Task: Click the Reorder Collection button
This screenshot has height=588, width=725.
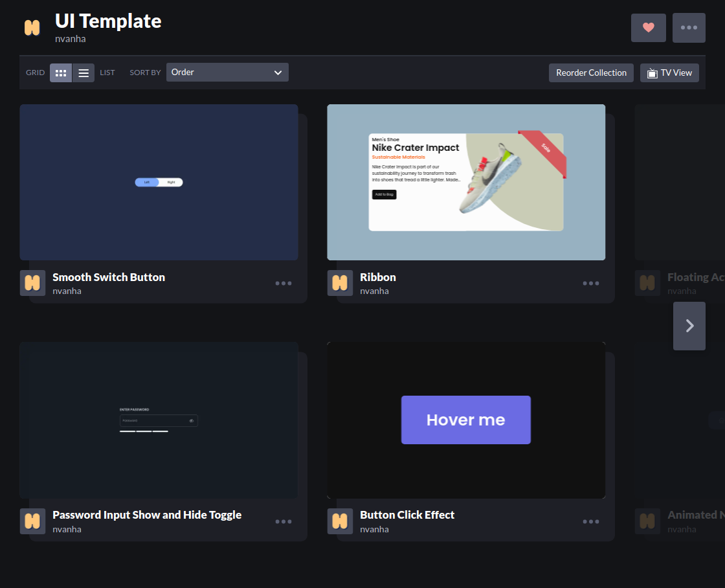Action: (591, 73)
